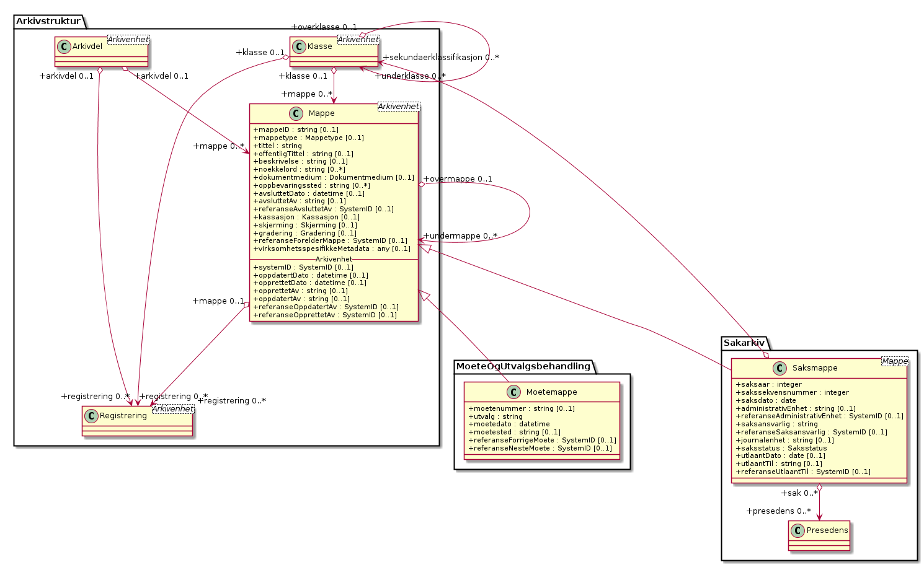Click the +overklasse 0..1 label
The height and width of the screenshot is (567, 924).
[x=324, y=27]
